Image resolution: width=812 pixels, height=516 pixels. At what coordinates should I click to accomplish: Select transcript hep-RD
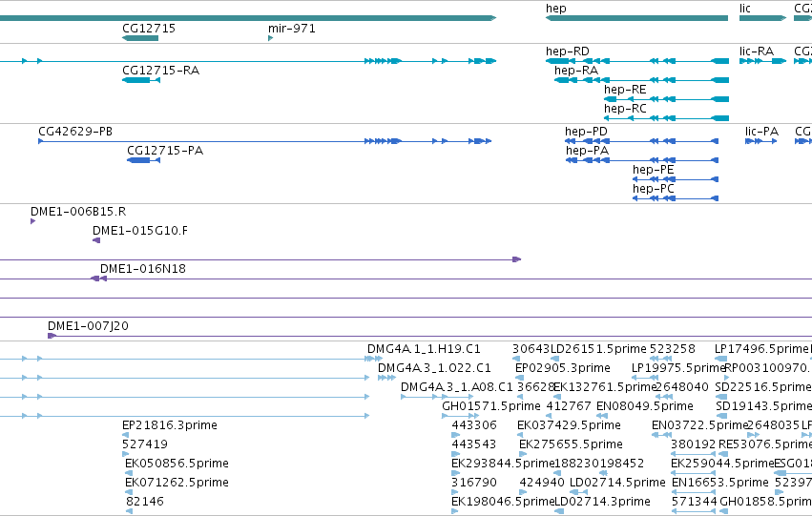click(567, 52)
